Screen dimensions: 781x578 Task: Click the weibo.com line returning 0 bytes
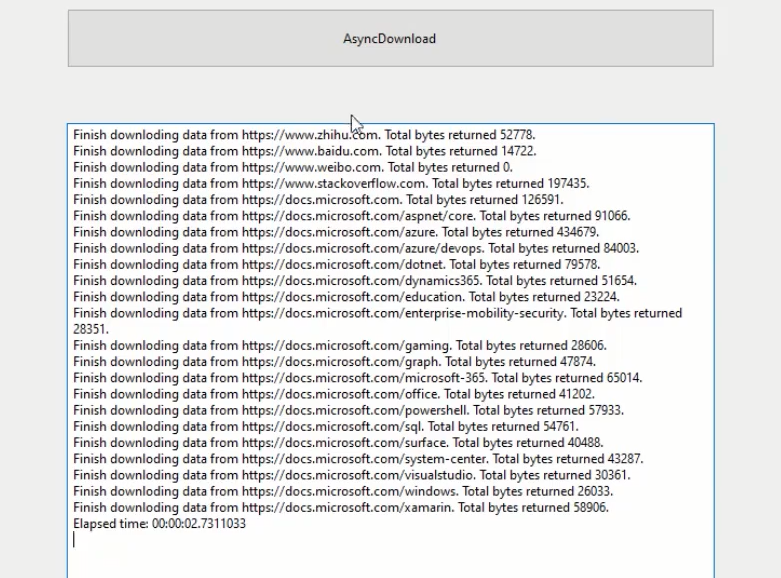[x=293, y=167]
